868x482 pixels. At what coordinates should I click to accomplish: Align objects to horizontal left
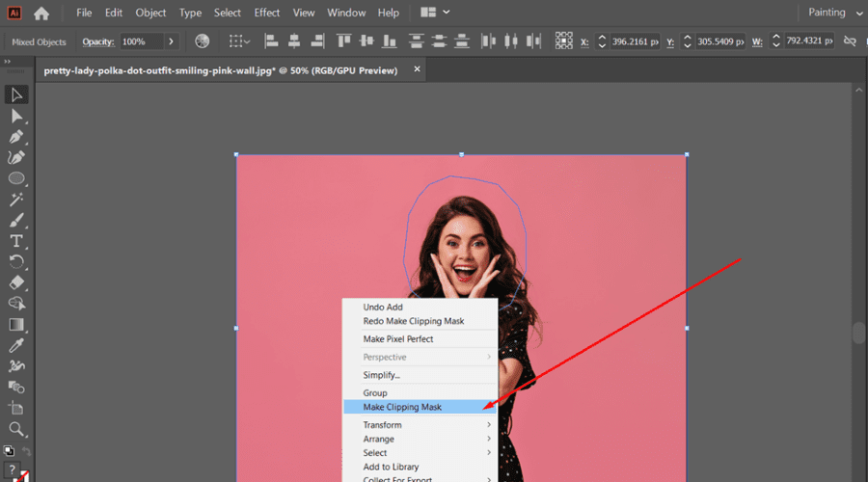click(x=271, y=40)
